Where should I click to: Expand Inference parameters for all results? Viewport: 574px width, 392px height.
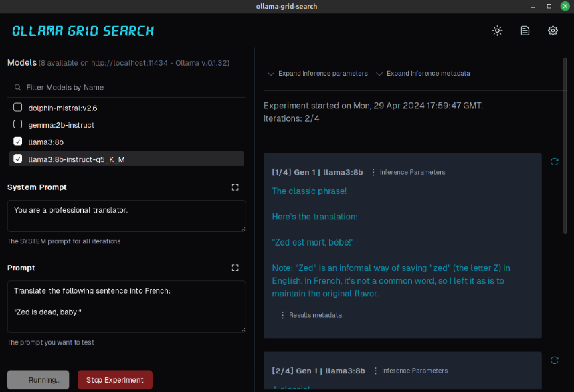point(318,74)
